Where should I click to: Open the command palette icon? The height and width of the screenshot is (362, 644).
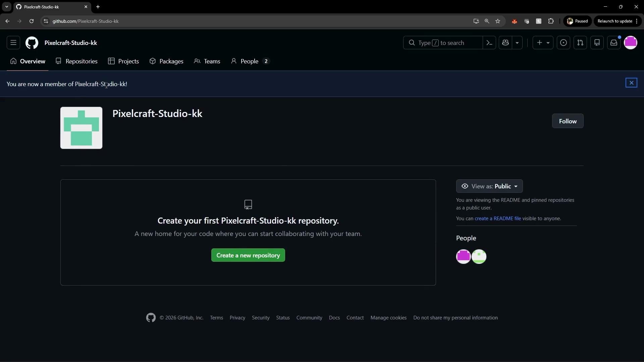(x=489, y=43)
